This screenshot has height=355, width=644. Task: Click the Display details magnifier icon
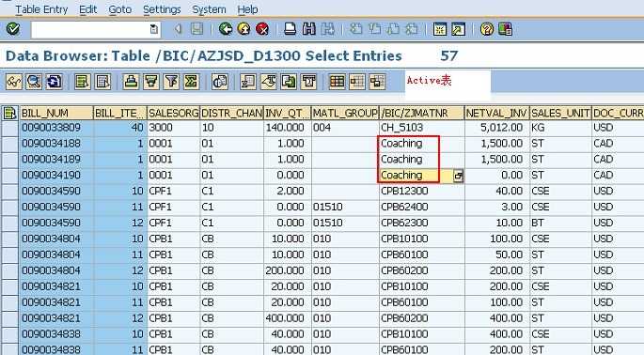34,82
